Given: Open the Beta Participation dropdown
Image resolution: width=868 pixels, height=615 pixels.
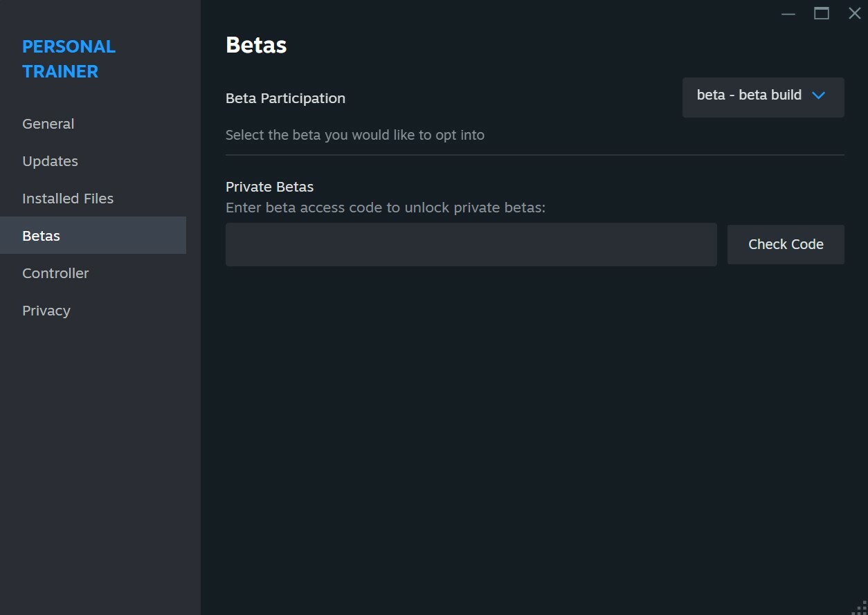Looking at the screenshot, I should 763,98.
